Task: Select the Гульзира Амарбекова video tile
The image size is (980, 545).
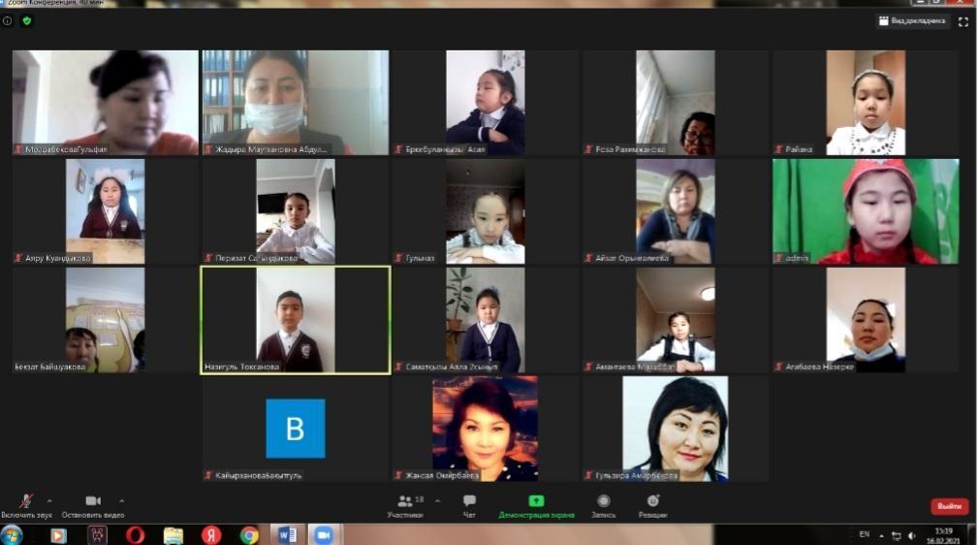Action: pyautogui.click(x=676, y=429)
